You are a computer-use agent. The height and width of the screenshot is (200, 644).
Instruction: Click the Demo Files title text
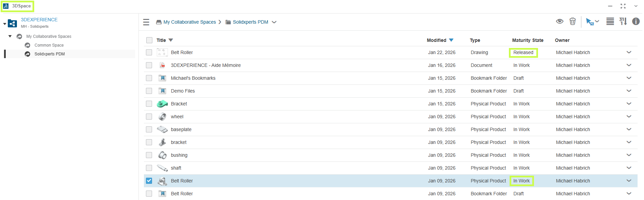coord(183,91)
